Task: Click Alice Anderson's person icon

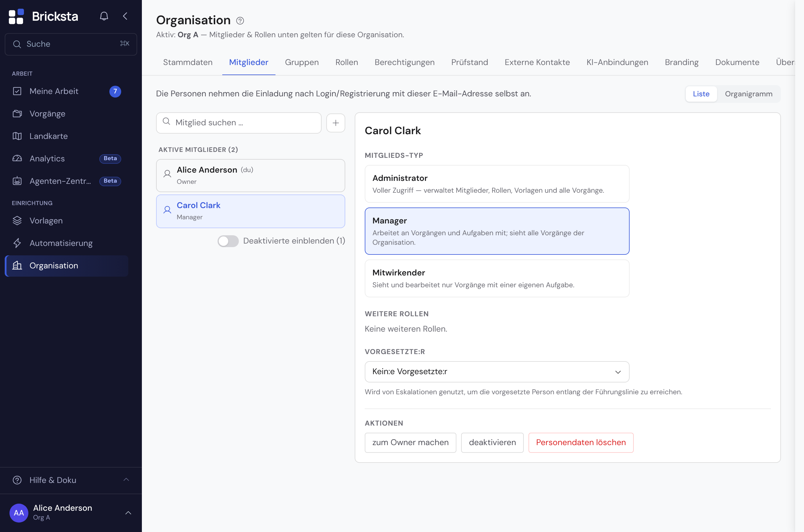Action: click(x=167, y=174)
